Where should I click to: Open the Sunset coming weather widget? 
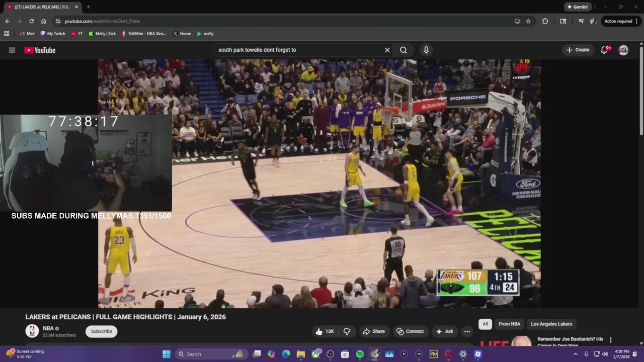click(25, 354)
